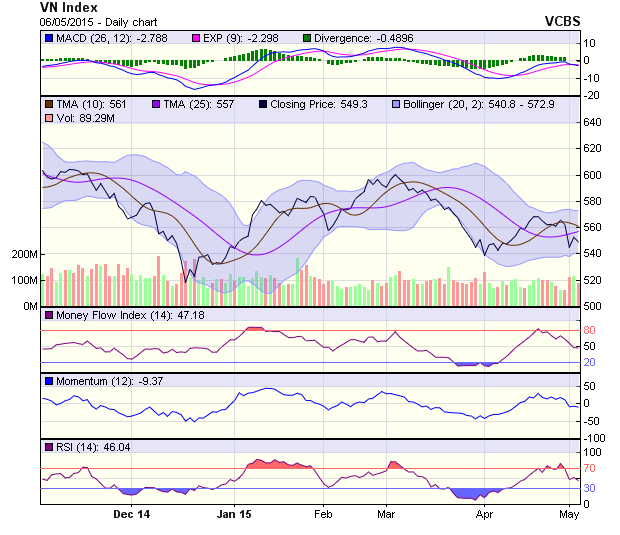Select the Mar marker on the time axis
620x535 pixels.
coord(386,515)
